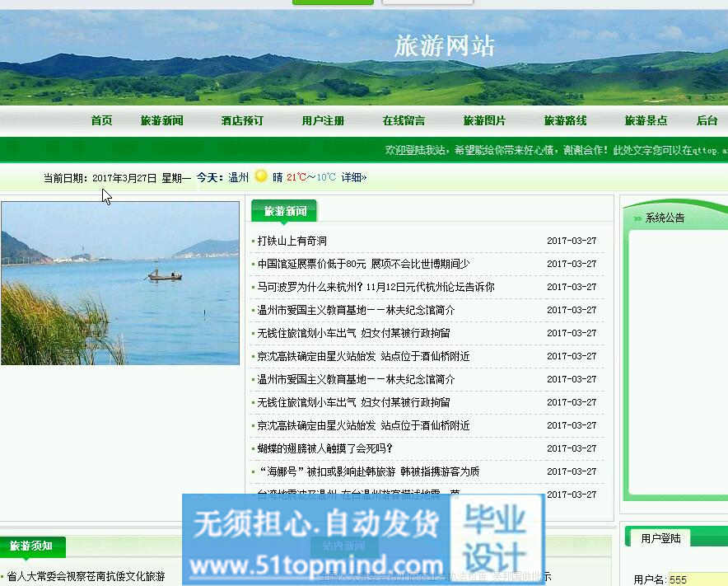Open 旅游路线 navigation item
This screenshot has width=728, height=586.
(565, 121)
